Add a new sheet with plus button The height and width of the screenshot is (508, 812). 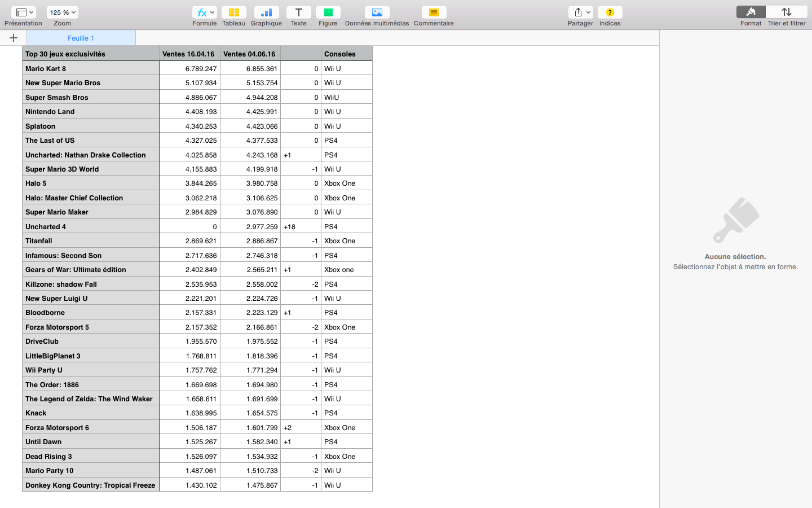coord(14,38)
